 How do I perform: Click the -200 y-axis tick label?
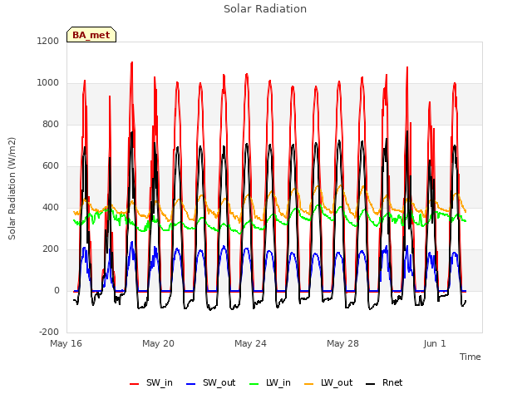pos(49,332)
